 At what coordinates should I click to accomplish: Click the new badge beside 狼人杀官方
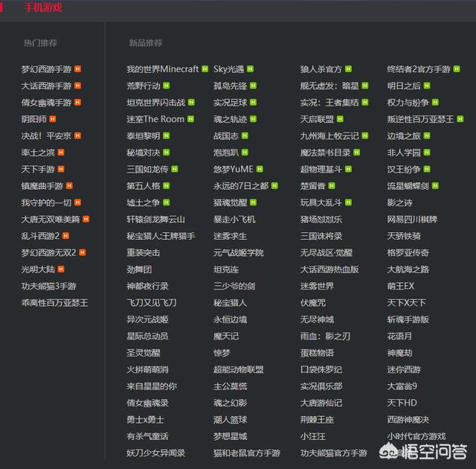tap(349, 69)
